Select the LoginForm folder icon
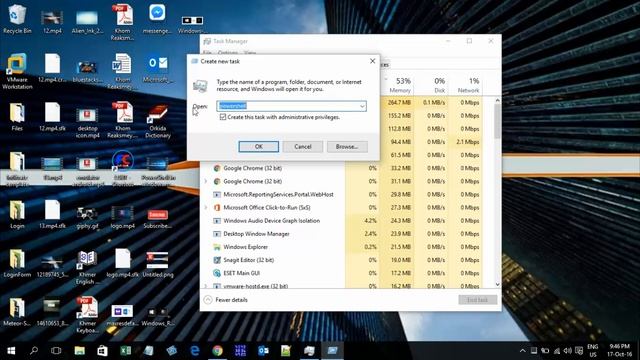 [x=17, y=264]
